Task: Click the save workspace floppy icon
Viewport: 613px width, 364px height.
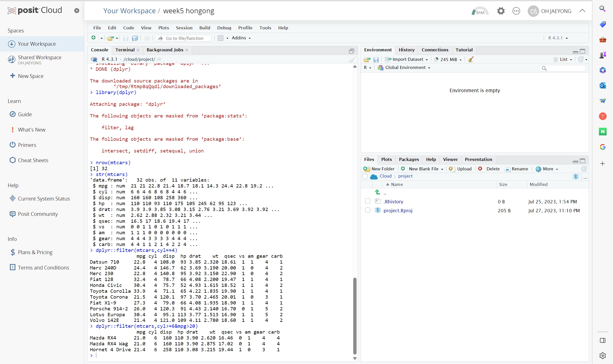Action: 376,60
